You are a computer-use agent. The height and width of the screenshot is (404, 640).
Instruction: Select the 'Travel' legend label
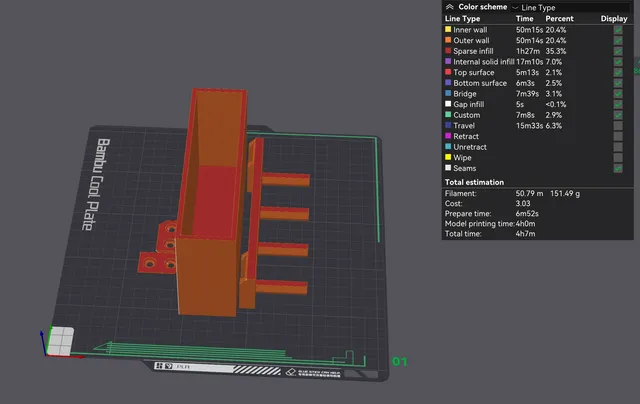coord(464,126)
